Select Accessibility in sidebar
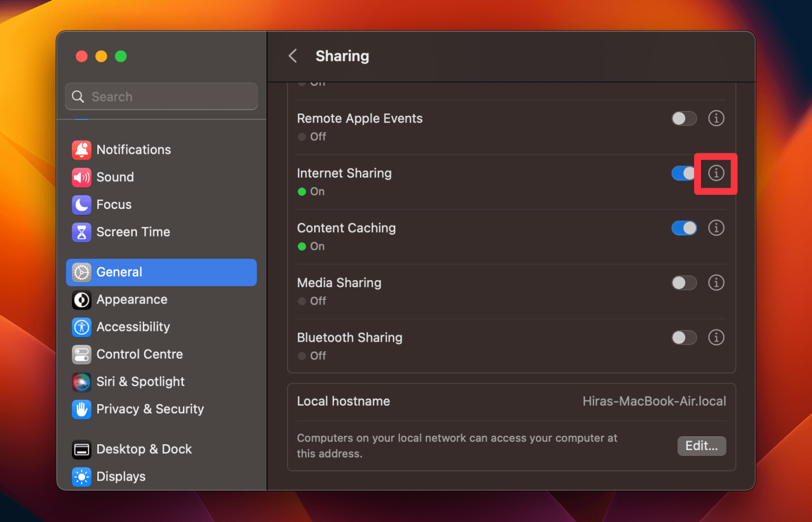 (x=133, y=327)
